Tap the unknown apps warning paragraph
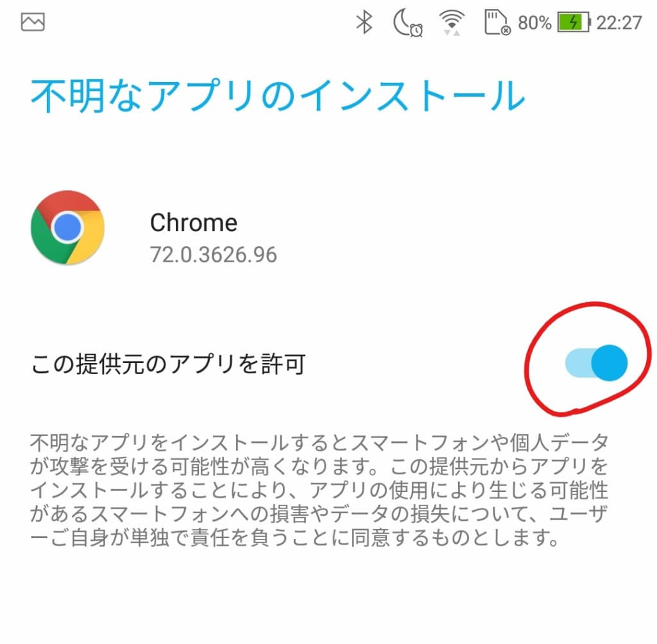Image resolution: width=657 pixels, height=644 pixels. (319, 490)
